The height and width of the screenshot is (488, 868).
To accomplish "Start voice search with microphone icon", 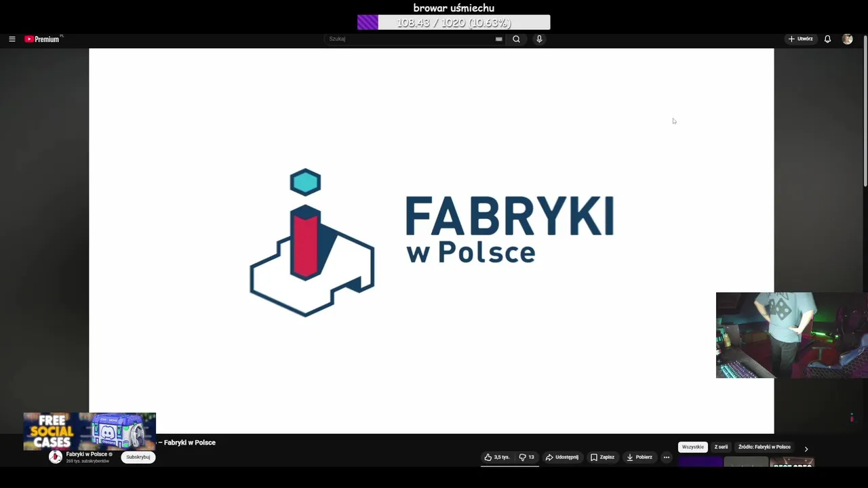I will click(539, 39).
